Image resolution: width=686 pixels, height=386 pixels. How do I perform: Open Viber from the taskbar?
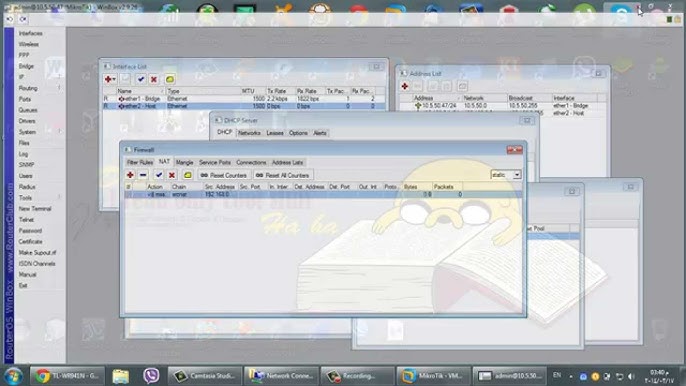pyautogui.click(x=151, y=375)
